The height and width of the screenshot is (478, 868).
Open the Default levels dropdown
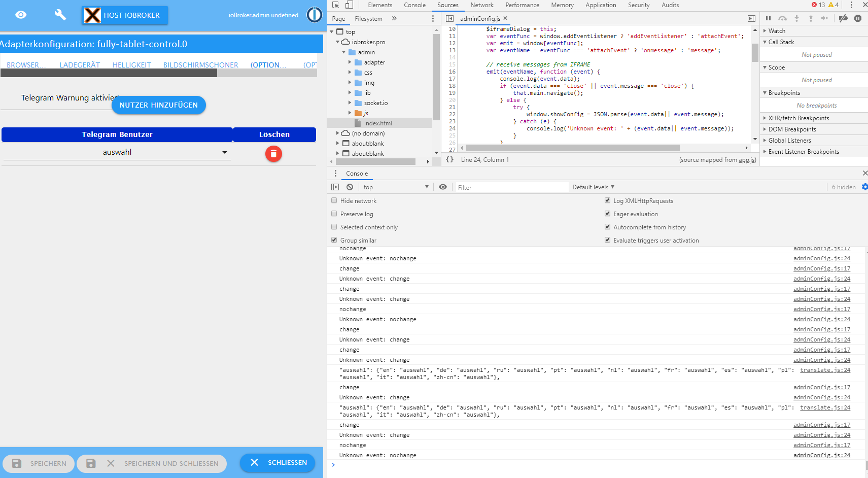[593, 187]
